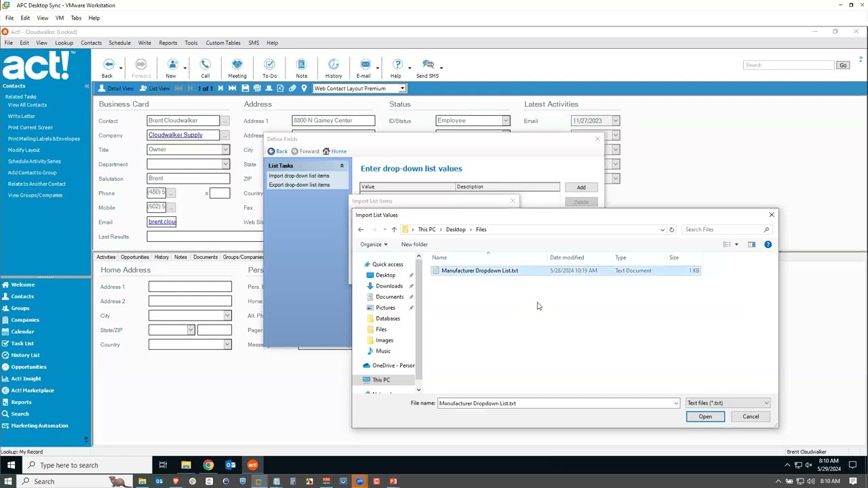Open the VMware VM menu
The image size is (868, 488).
point(59,18)
